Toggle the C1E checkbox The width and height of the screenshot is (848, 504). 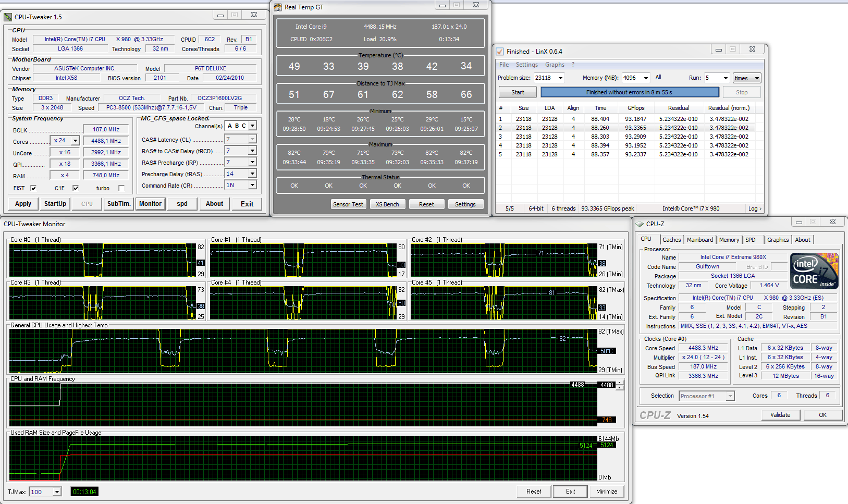pyautogui.click(x=75, y=188)
